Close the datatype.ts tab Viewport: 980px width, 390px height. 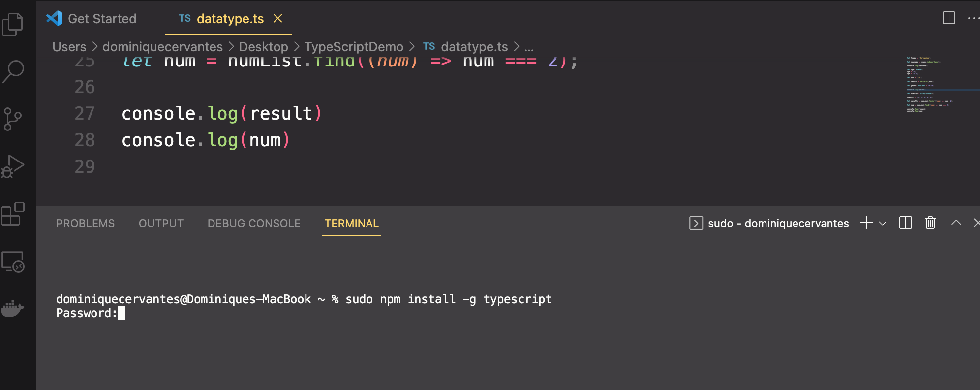pos(278,18)
